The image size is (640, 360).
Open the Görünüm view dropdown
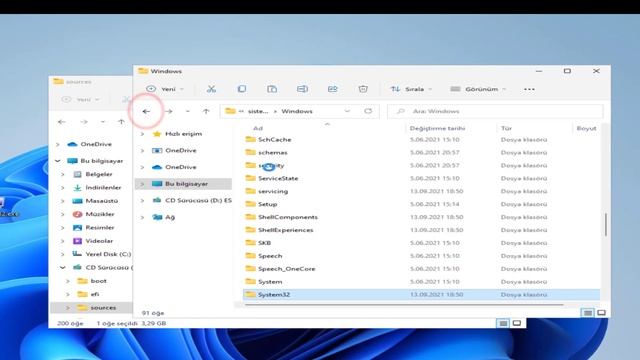(478, 89)
